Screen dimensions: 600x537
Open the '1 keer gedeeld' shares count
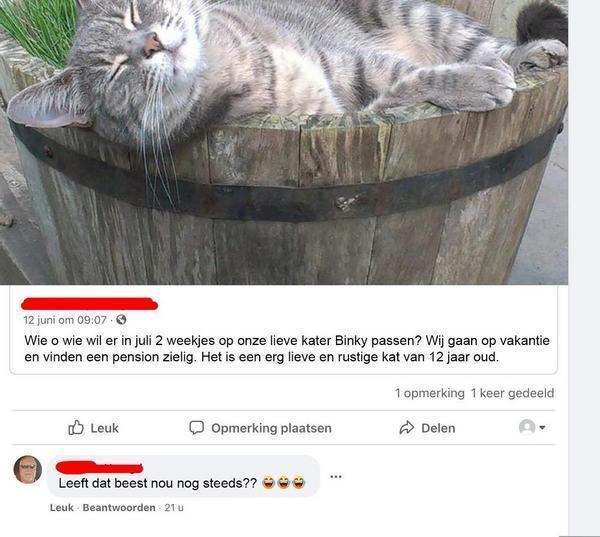pos(512,393)
